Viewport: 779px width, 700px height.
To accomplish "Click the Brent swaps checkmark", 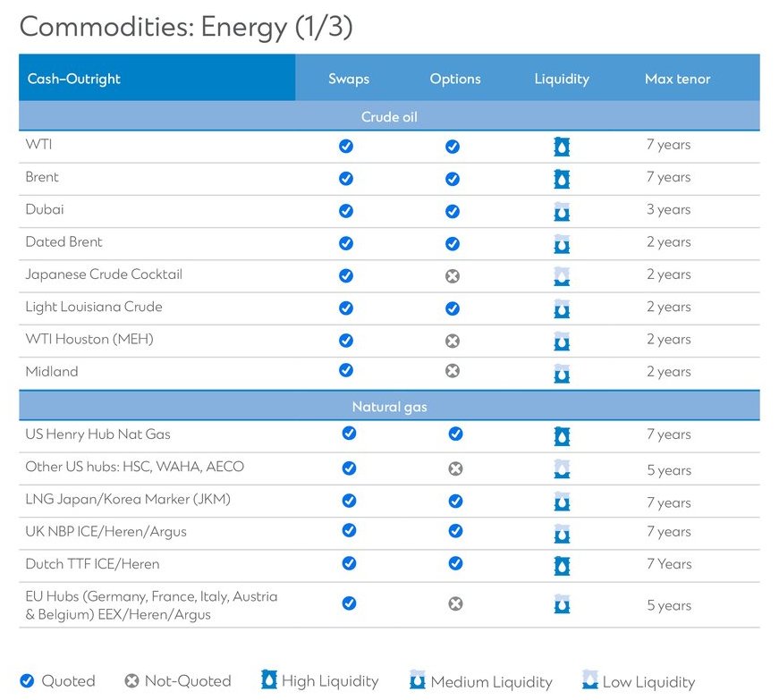I will pos(346,179).
